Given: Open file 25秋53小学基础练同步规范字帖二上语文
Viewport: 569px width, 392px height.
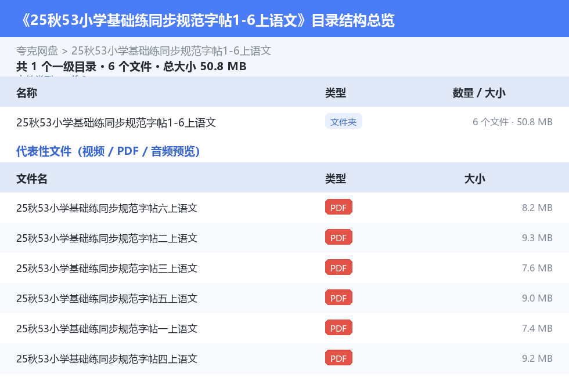Looking at the screenshot, I should (x=107, y=238).
